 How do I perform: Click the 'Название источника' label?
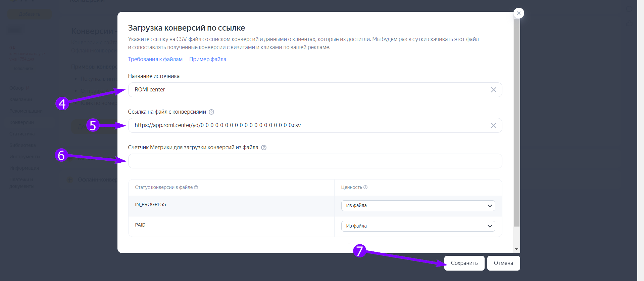click(x=154, y=76)
